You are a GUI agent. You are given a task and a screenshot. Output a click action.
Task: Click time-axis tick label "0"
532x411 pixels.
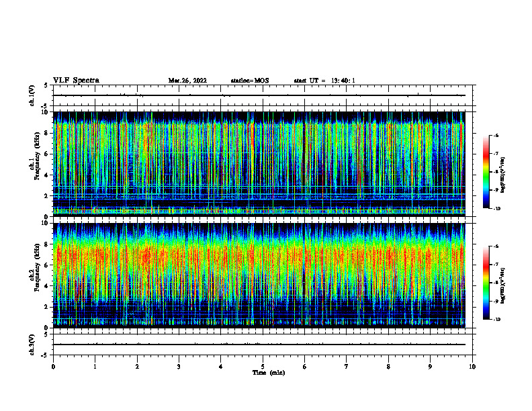[x=53, y=367]
